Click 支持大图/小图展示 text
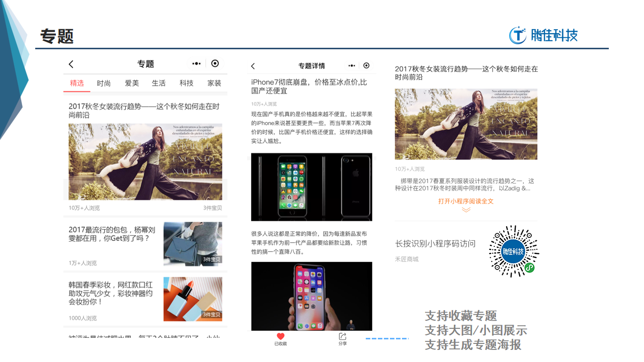 click(476, 330)
